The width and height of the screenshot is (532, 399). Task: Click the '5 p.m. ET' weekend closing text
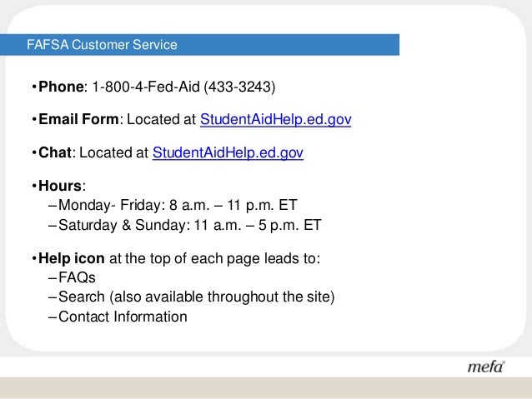pos(289,225)
